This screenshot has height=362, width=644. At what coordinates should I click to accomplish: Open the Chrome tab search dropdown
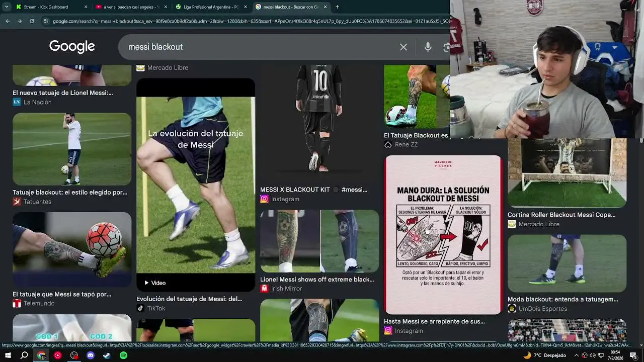coord(7,7)
